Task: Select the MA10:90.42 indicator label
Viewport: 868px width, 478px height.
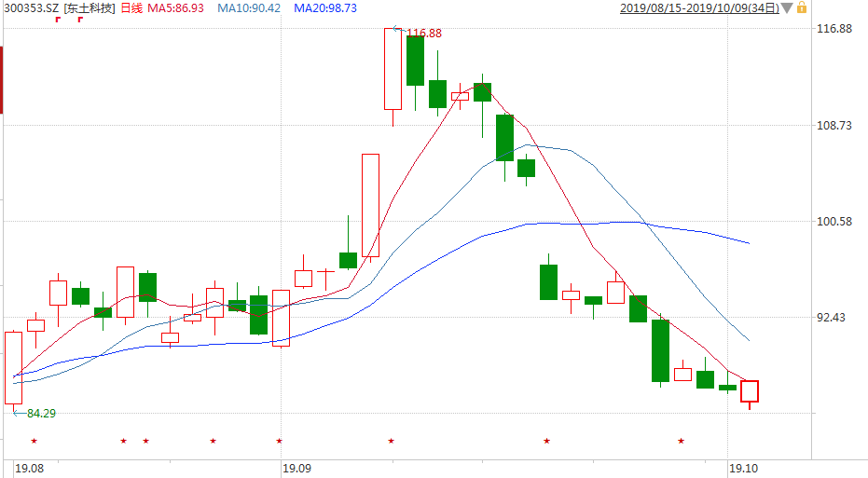Action: 249,8
